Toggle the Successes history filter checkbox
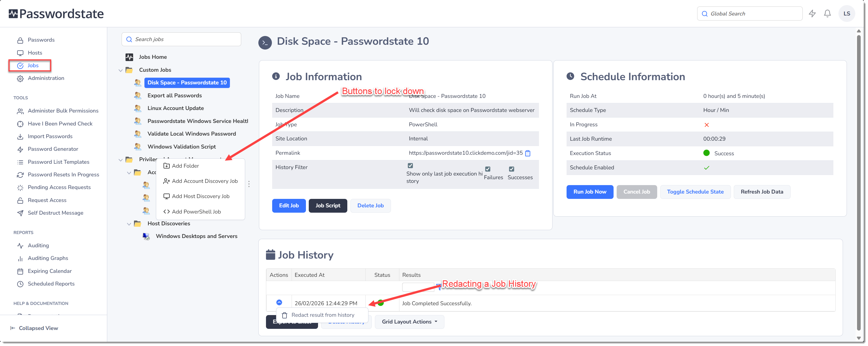Image resolution: width=868 pixels, height=346 pixels. coord(511,169)
